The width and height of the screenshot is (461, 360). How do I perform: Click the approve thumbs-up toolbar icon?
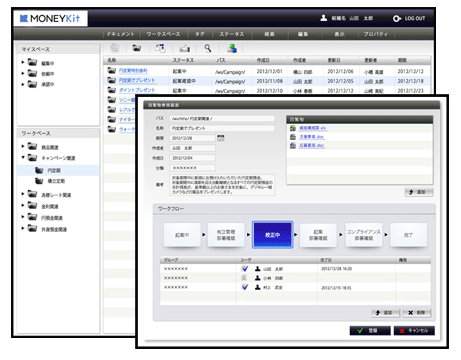click(185, 49)
